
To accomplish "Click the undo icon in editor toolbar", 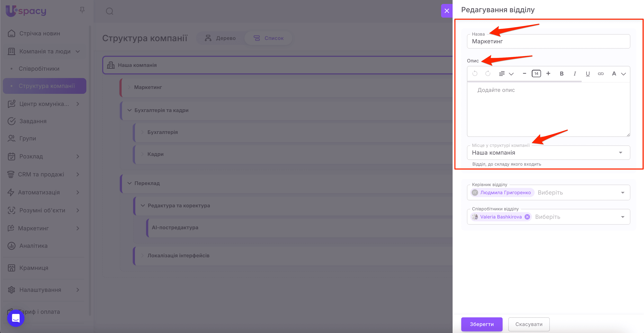I will click(x=475, y=73).
